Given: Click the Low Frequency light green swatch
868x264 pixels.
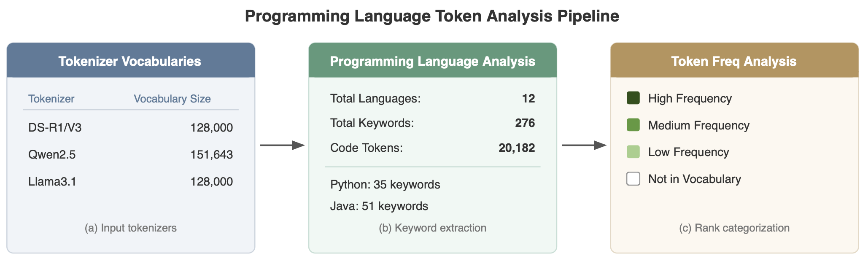Looking at the screenshot, I should [633, 152].
